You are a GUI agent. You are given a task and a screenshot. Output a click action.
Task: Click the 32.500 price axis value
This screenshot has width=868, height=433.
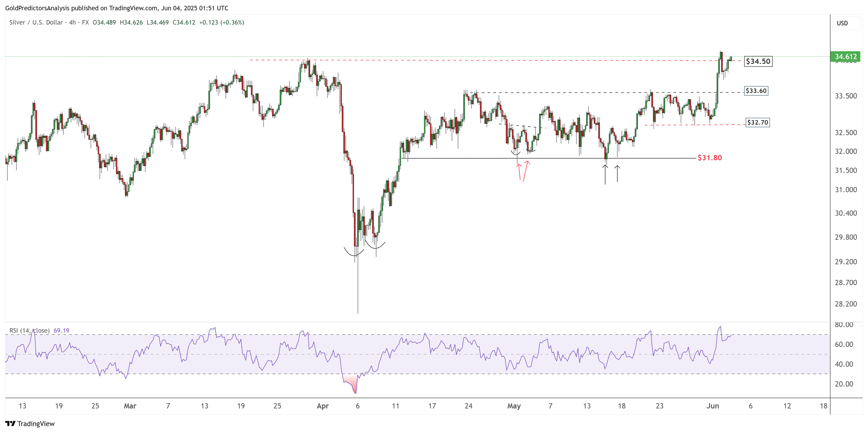point(846,133)
